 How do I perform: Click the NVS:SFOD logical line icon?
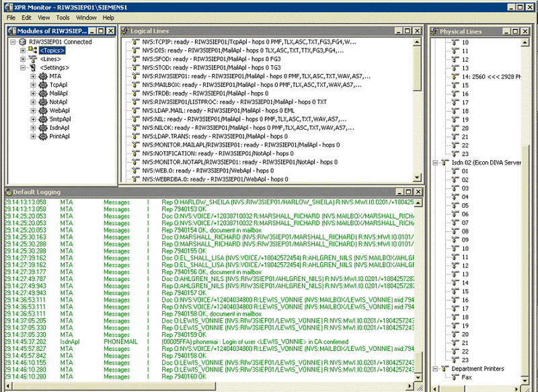coord(136,59)
